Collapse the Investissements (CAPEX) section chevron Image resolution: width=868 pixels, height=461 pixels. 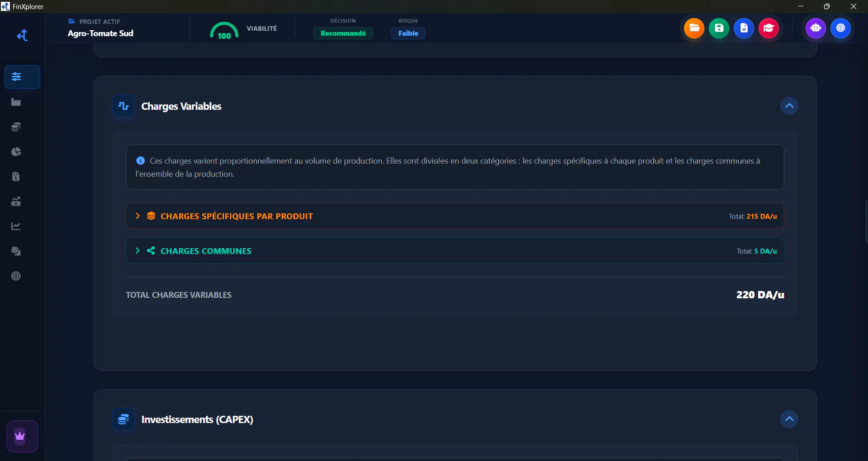pos(789,419)
